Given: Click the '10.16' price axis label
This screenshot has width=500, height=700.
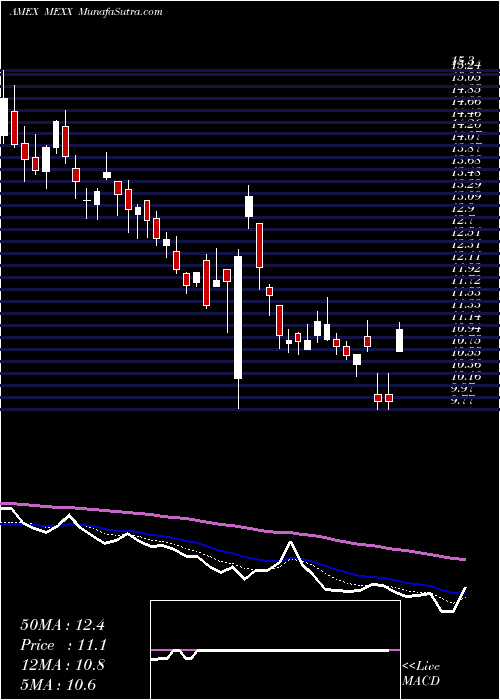Looking at the screenshot, I should coord(466,377).
